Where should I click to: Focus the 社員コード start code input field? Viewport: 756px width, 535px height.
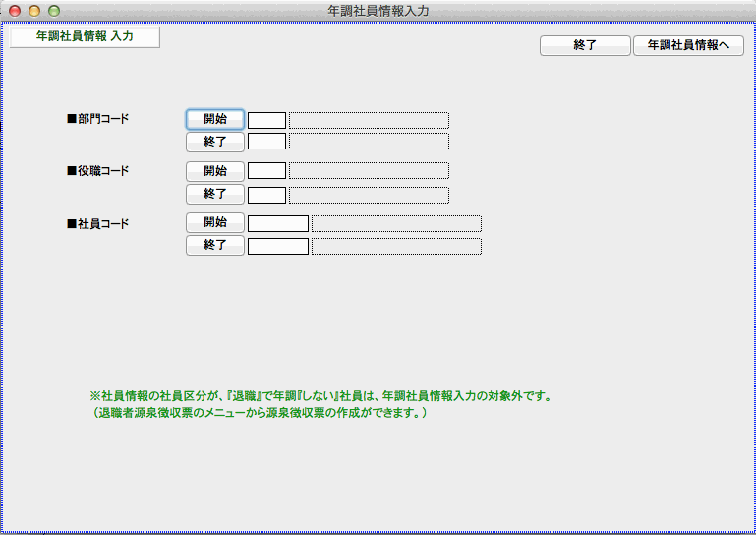point(277,223)
